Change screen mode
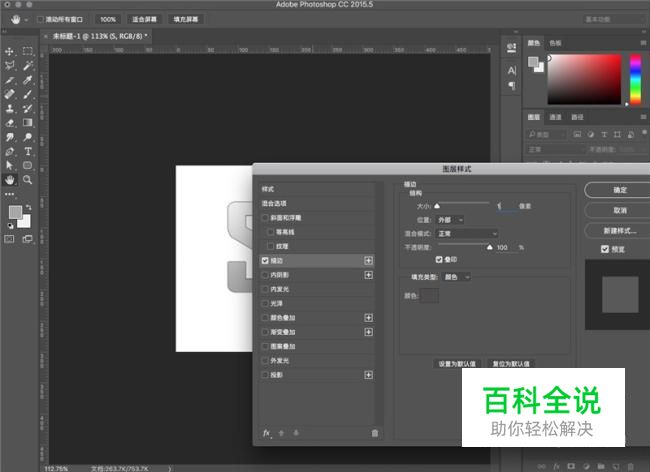The height and width of the screenshot is (472, 650). click(27, 239)
